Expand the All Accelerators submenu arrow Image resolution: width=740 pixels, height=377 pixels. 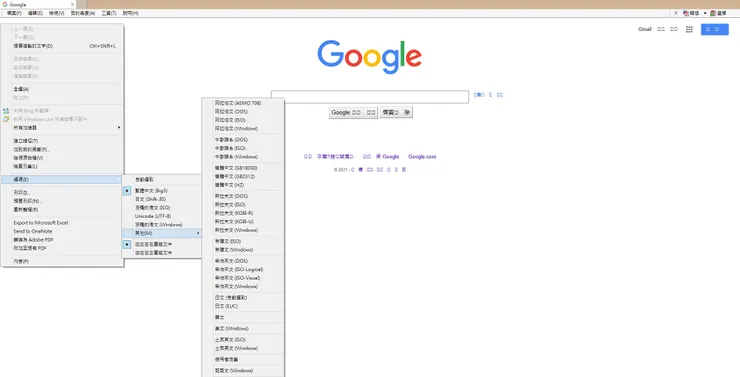coord(119,127)
